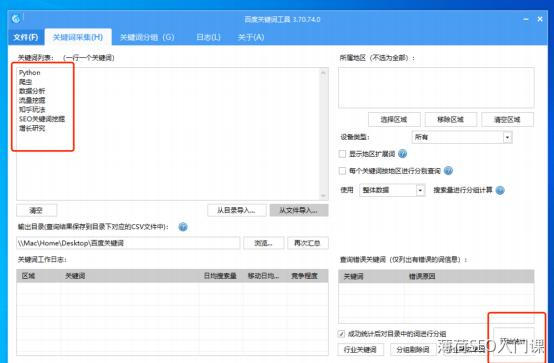Click the 浏览.. browse button

pyautogui.click(x=264, y=243)
